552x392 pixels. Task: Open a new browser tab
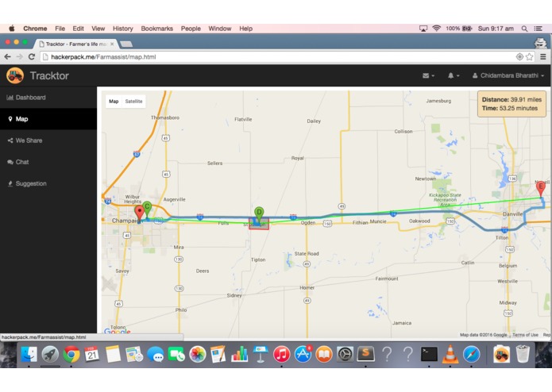click(126, 44)
